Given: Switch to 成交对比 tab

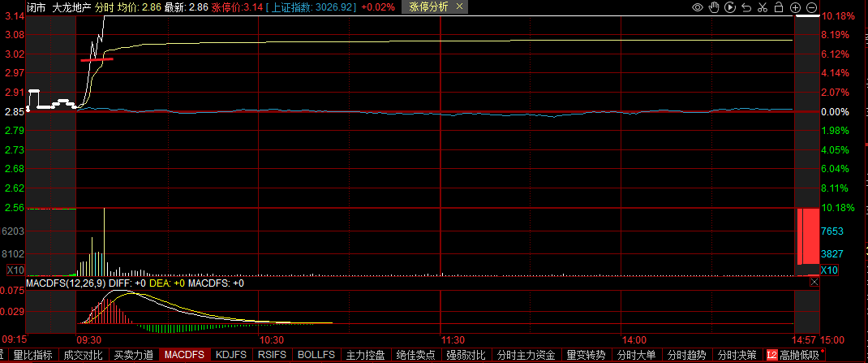Looking at the screenshot, I should (x=83, y=355).
